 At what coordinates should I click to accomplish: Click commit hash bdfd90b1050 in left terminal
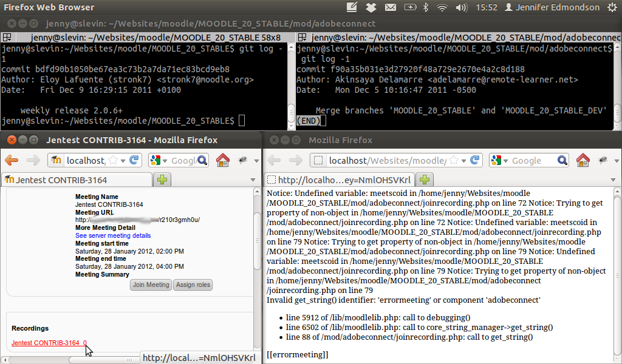click(x=132, y=69)
